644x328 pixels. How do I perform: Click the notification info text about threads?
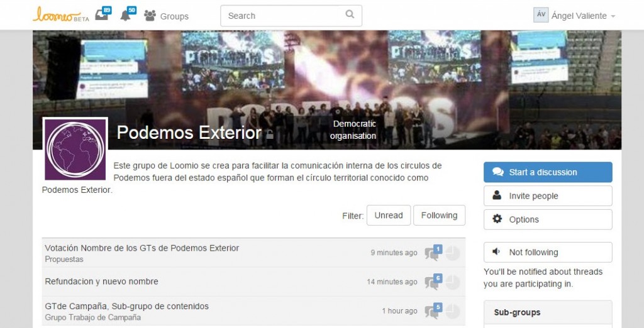point(543,278)
